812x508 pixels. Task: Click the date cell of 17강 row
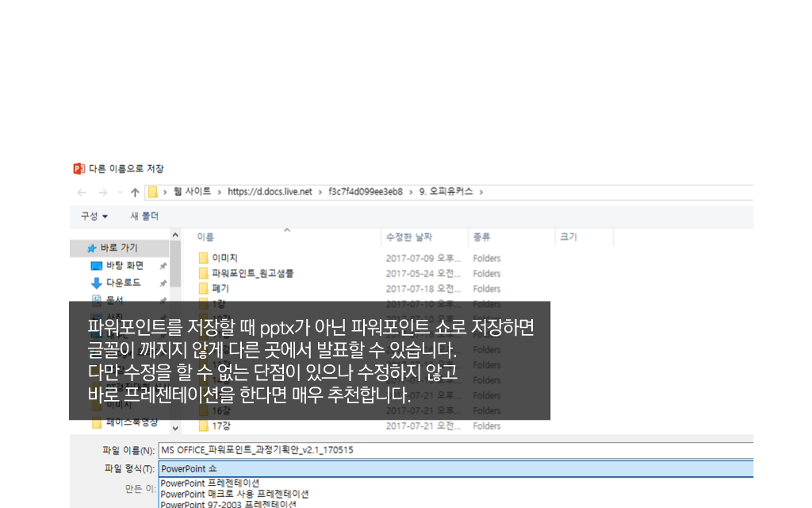pyautogui.click(x=423, y=426)
